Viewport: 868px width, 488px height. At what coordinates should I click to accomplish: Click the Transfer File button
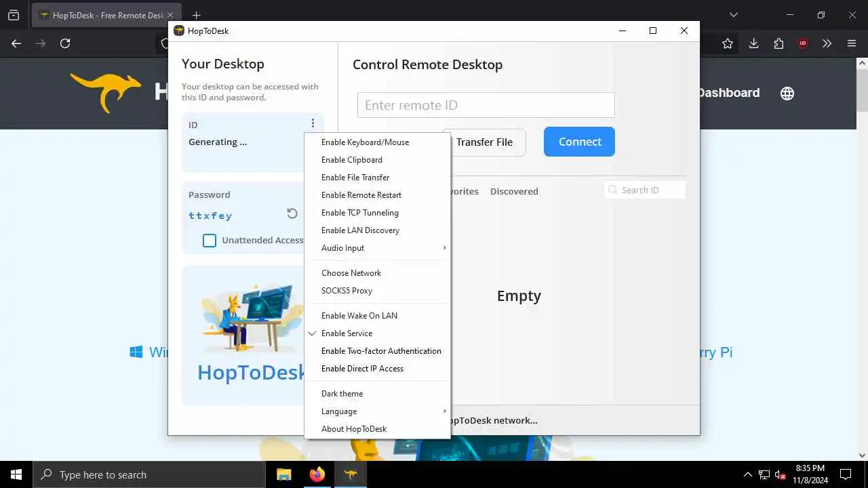484,142
